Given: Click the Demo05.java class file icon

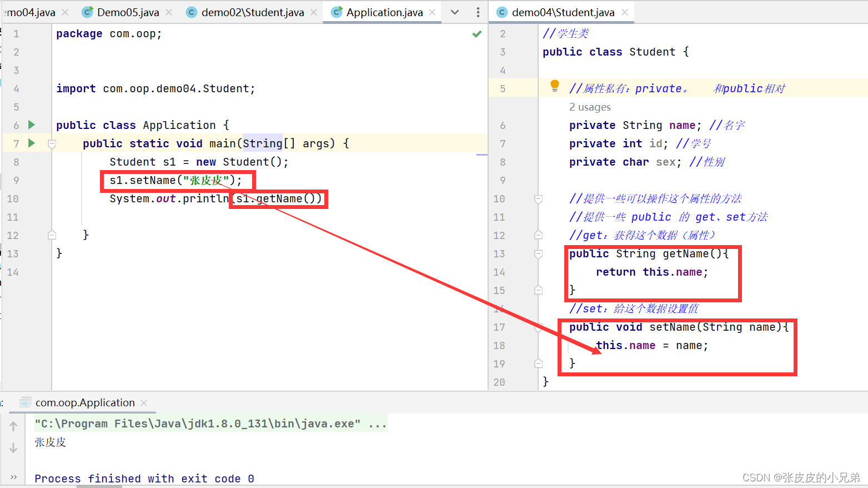Looking at the screenshot, I should pos(87,12).
